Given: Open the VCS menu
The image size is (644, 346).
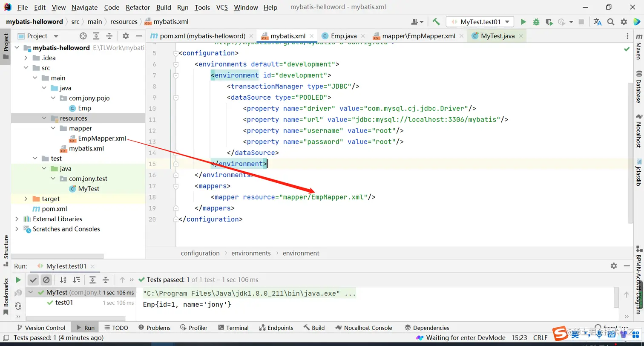Looking at the screenshot, I should 222,7.
